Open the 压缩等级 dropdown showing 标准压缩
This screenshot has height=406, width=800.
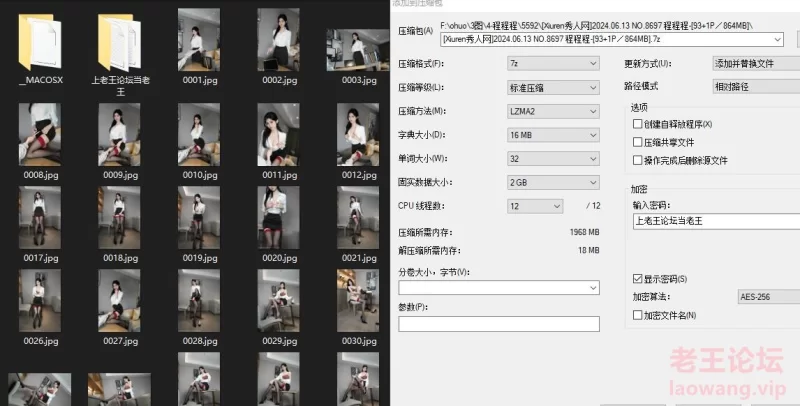coord(553,88)
